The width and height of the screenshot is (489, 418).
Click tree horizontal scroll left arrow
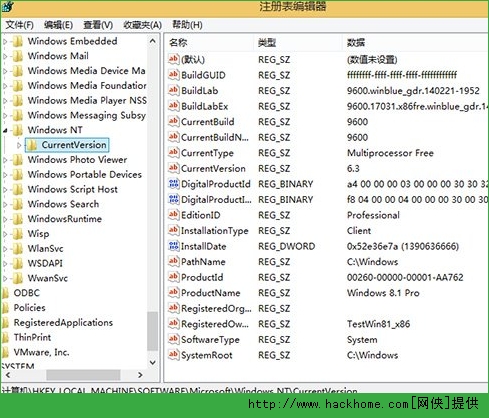pos(8,375)
